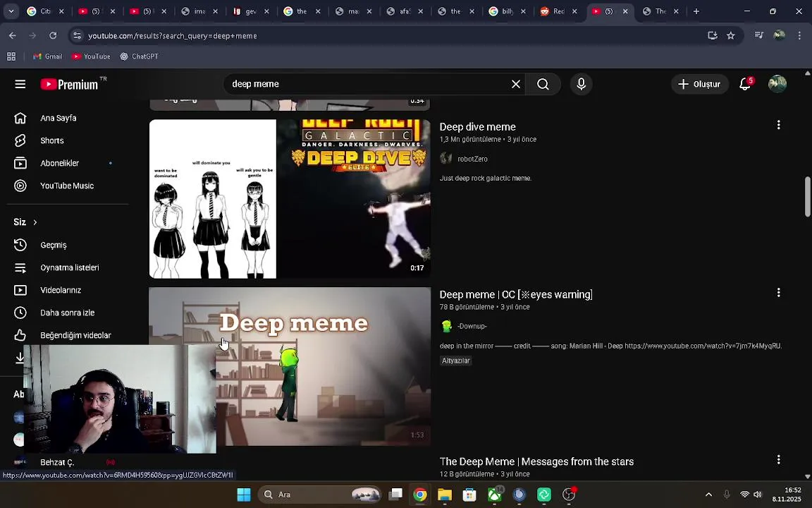Open YouTube Music from sidebar

(x=68, y=186)
